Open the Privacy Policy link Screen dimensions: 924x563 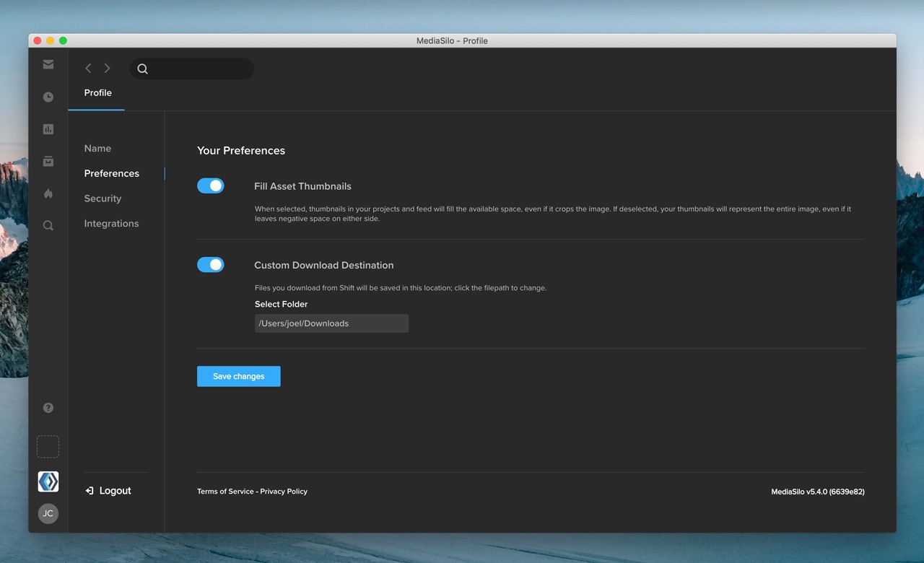pos(284,492)
